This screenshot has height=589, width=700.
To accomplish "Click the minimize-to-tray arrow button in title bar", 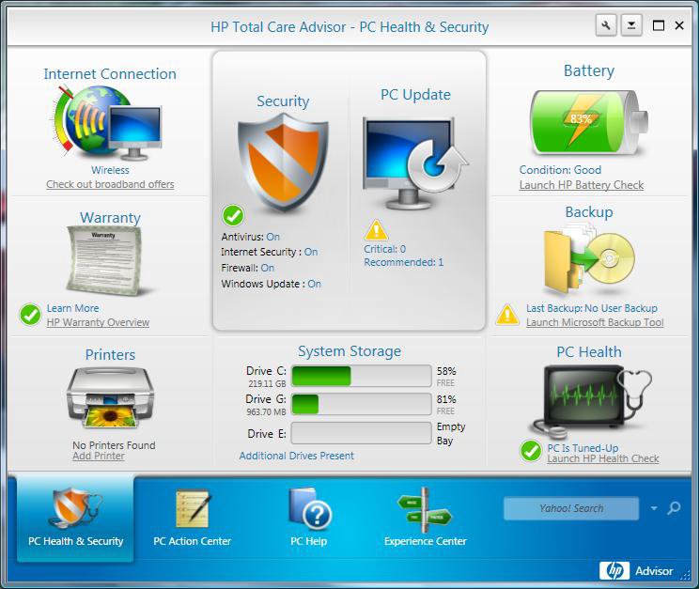I will (631, 25).
